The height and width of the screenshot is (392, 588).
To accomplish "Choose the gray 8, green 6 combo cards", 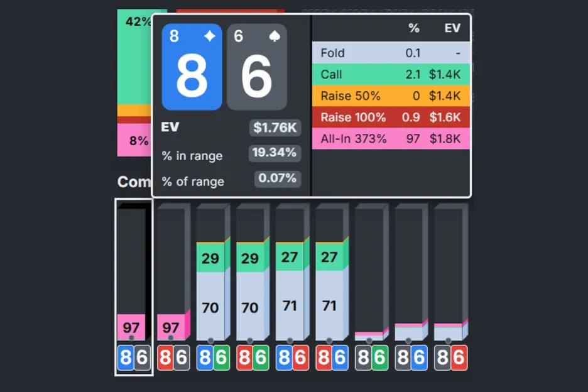I will pos(371,358).
